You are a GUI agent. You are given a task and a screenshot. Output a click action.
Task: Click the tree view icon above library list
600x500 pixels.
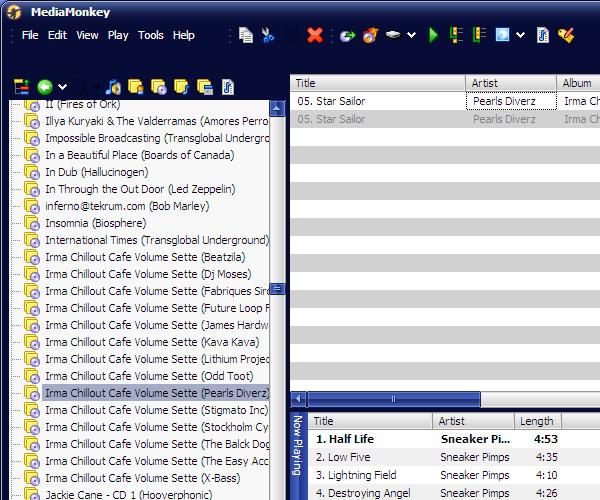21,87
